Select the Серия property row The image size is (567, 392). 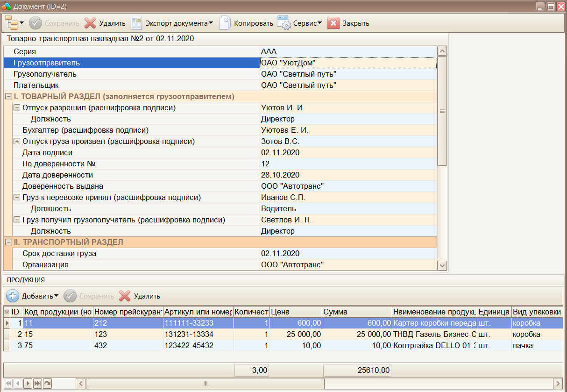pyautogui.click(x=220, y=51)
